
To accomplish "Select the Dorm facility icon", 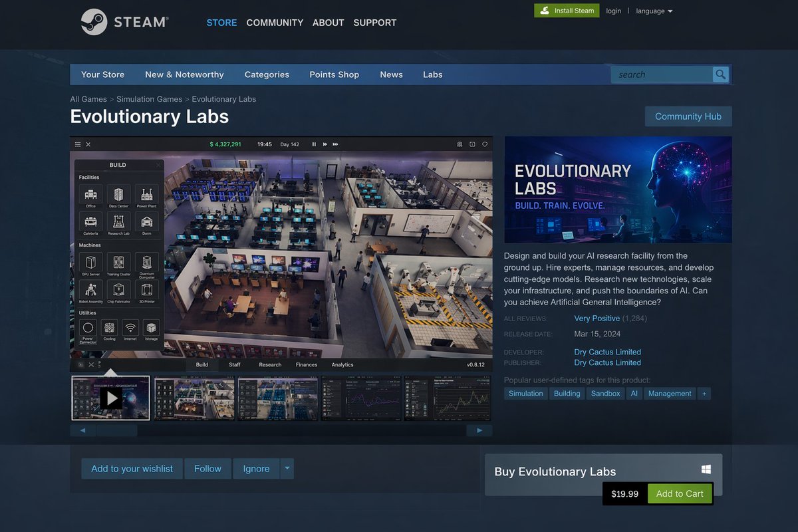I will [146, 222].
